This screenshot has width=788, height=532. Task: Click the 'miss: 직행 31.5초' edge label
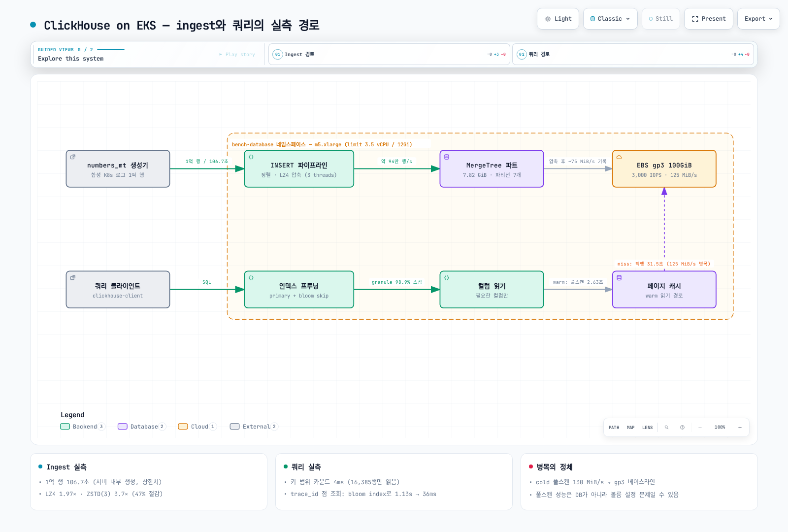(x=664, y=264)
